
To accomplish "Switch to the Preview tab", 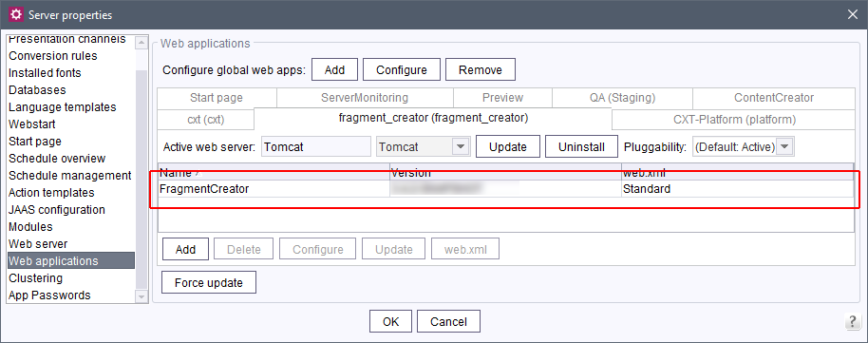I will click(x=502, y=98).
